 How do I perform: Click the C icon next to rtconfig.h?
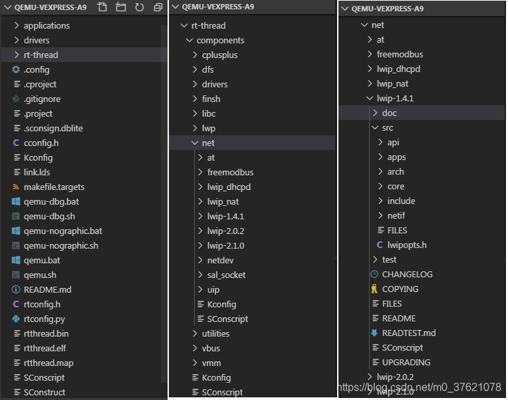(16, 304)
